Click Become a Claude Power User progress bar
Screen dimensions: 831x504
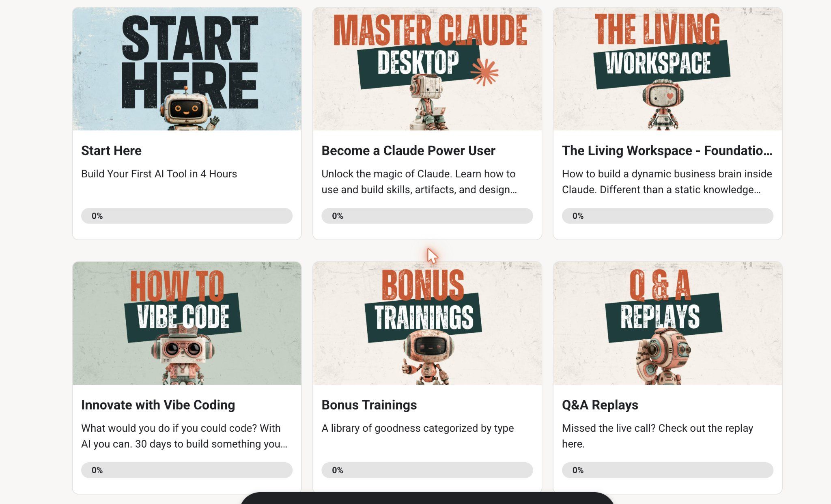pos(427,216)
